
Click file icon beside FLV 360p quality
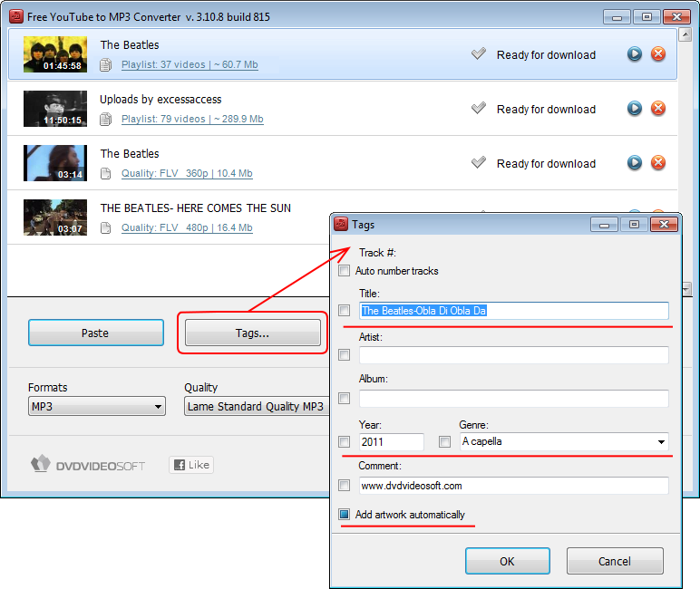click(106, 174)
